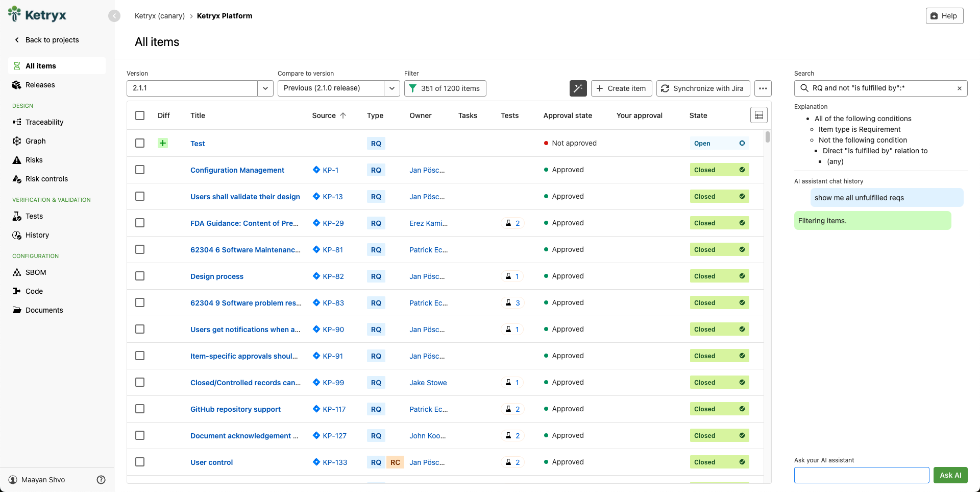Open the KP-29 source link
980x492 pixels.
pos(333,223)
